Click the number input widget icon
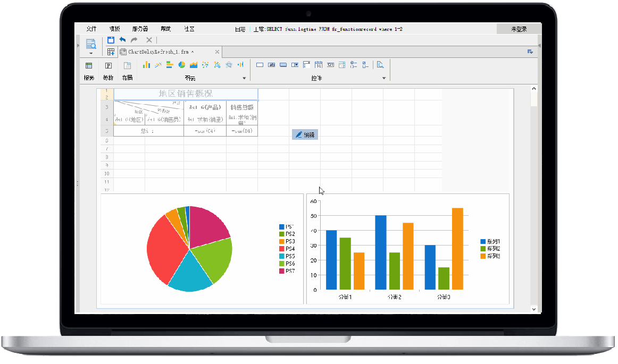Viewport: 618px width, 364px height. tap(330, 65)
